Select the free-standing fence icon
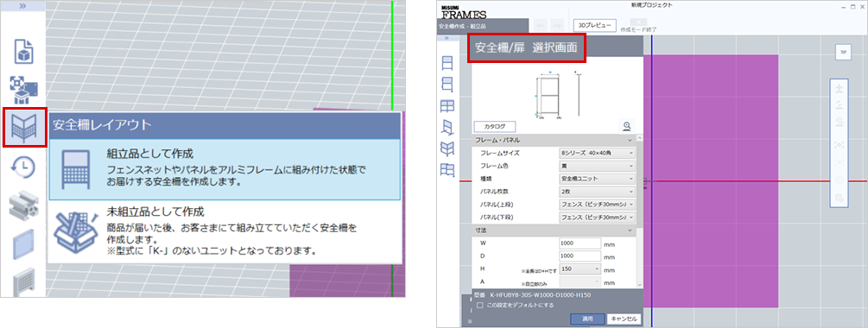 (447, 128)
